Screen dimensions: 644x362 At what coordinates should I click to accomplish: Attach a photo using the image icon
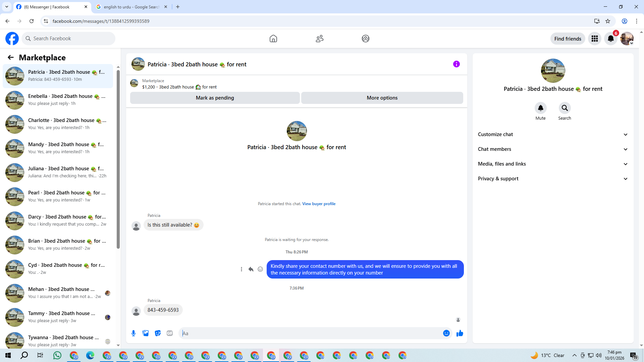coord(146,333)
